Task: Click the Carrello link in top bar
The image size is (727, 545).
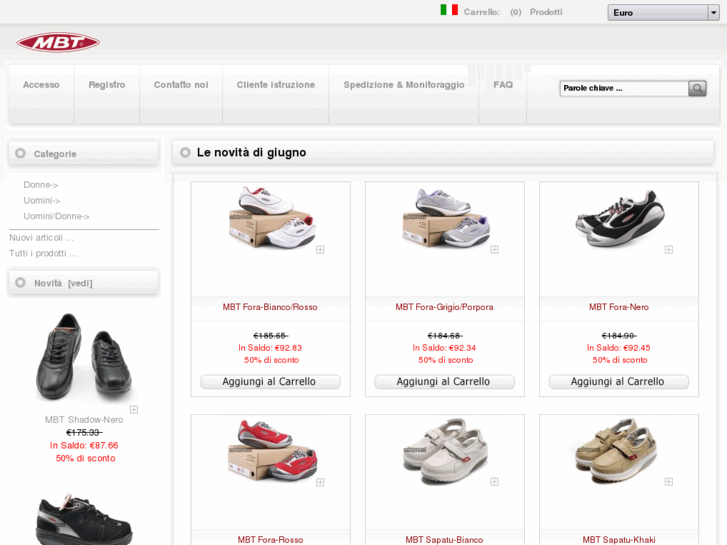Action: 482,12
